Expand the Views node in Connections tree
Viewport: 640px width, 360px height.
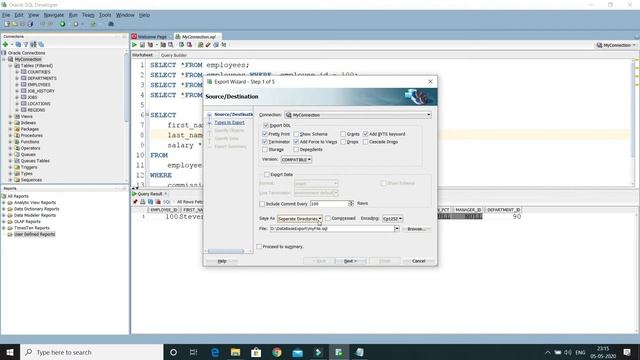tap(11, 116)
